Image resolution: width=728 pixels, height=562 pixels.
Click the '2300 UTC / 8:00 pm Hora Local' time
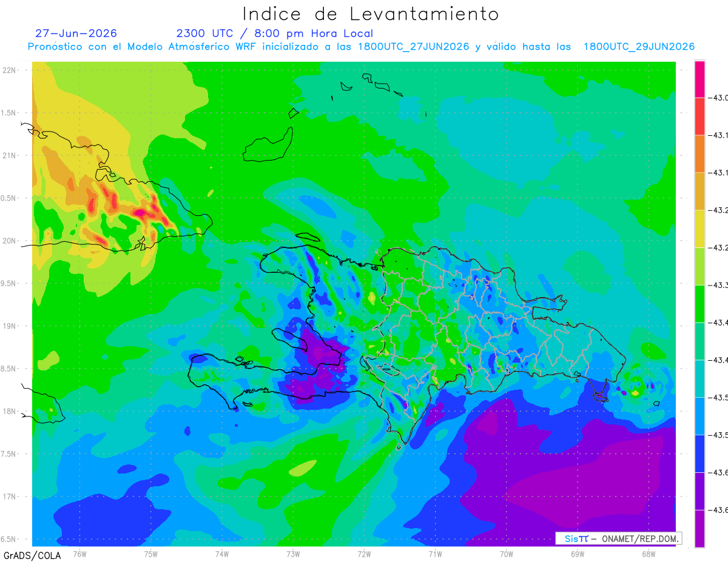275,33
